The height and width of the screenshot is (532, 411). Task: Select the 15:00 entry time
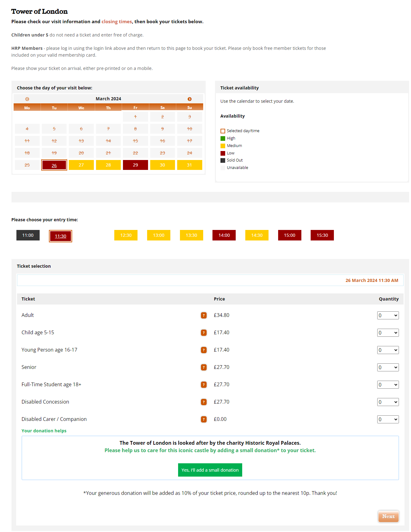290,235
